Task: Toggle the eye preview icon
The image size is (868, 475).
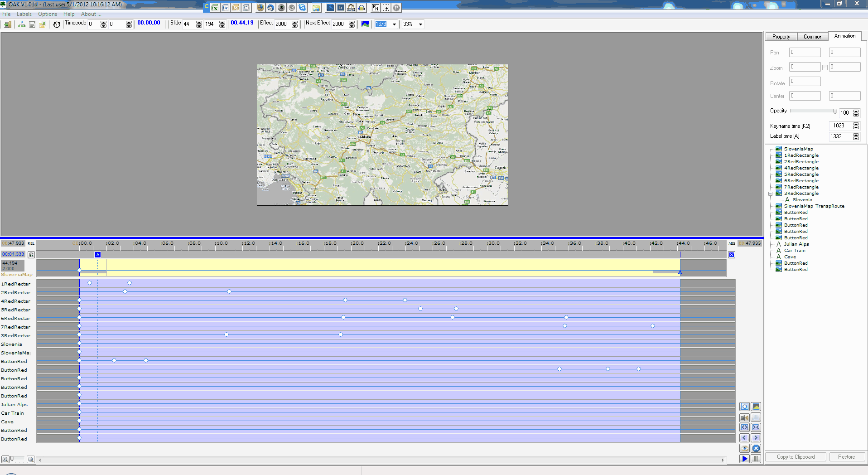Action: (x=744, y=448)
